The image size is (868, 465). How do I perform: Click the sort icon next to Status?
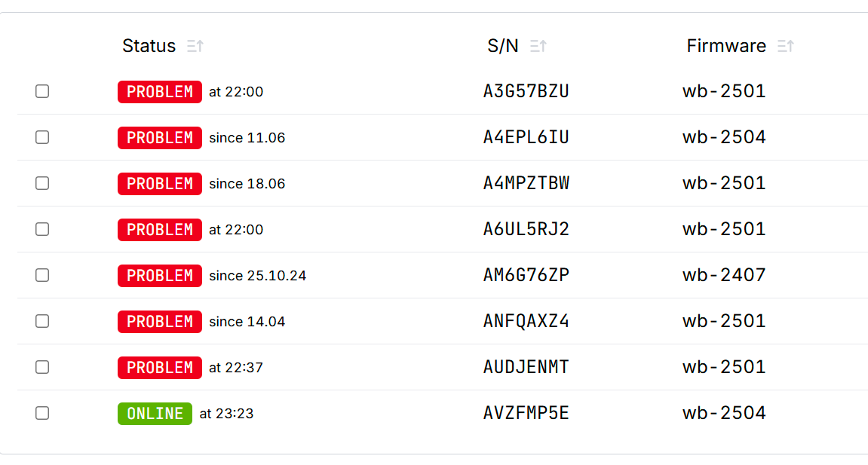195,46
